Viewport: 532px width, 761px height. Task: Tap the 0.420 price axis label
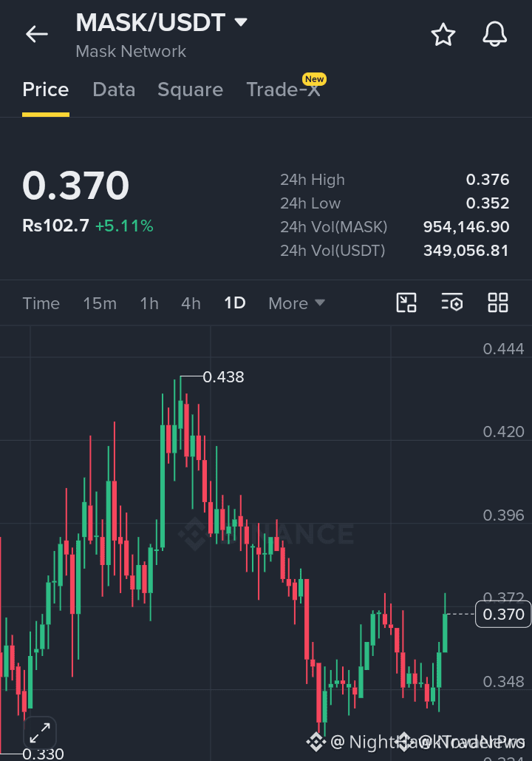pyautogui.click(x=503, y=431)
